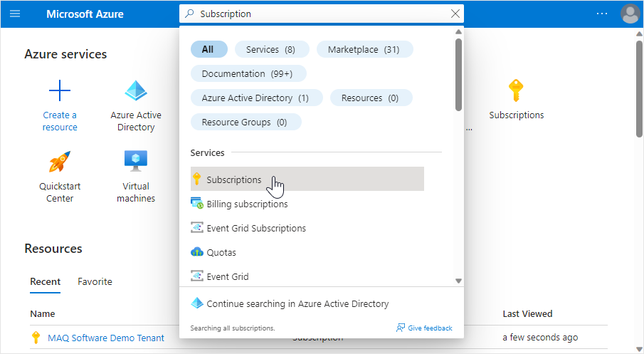Select Subscriptions in Services results
The width and height of the screenshot is (644, 354).
coord(234,179)
